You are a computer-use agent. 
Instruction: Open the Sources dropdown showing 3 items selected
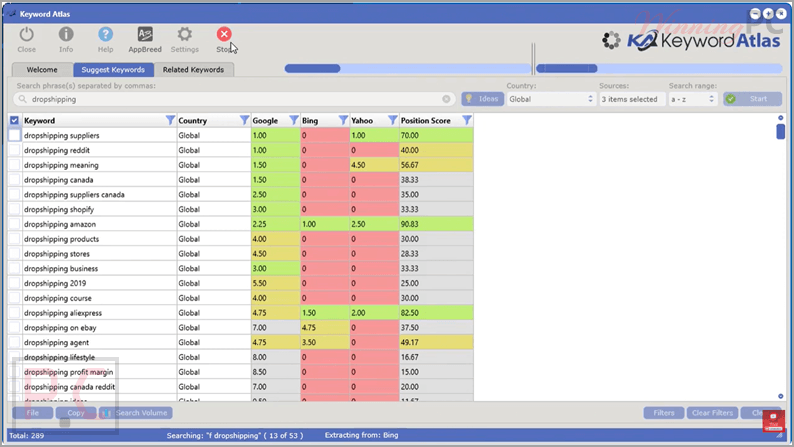pos(631,99)
